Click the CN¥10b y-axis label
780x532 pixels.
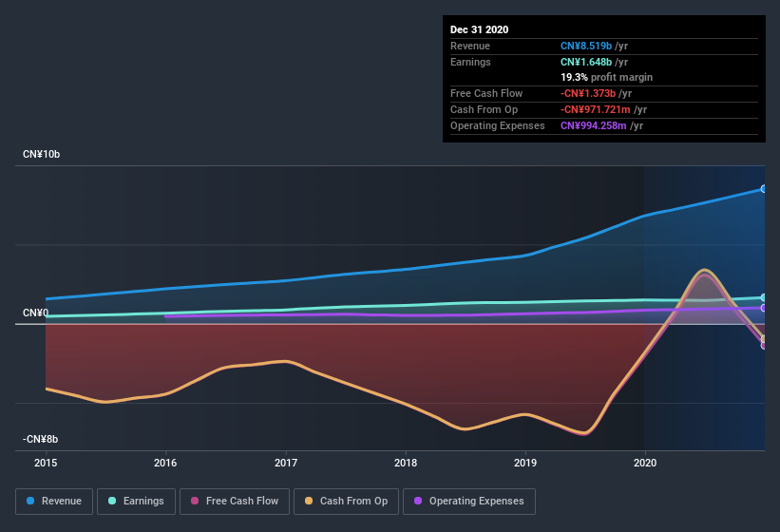pyautogui.click(x=41, y=155)
